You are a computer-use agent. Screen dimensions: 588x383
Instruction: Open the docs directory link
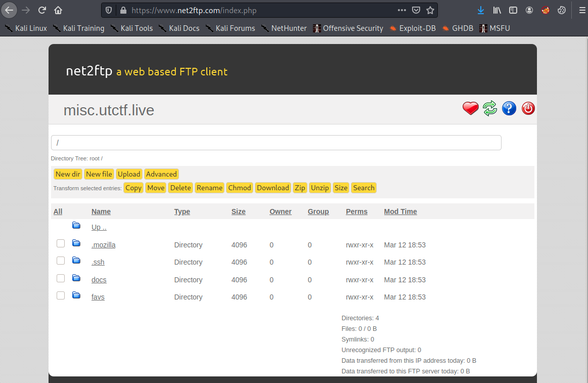[x=99, y=280]
